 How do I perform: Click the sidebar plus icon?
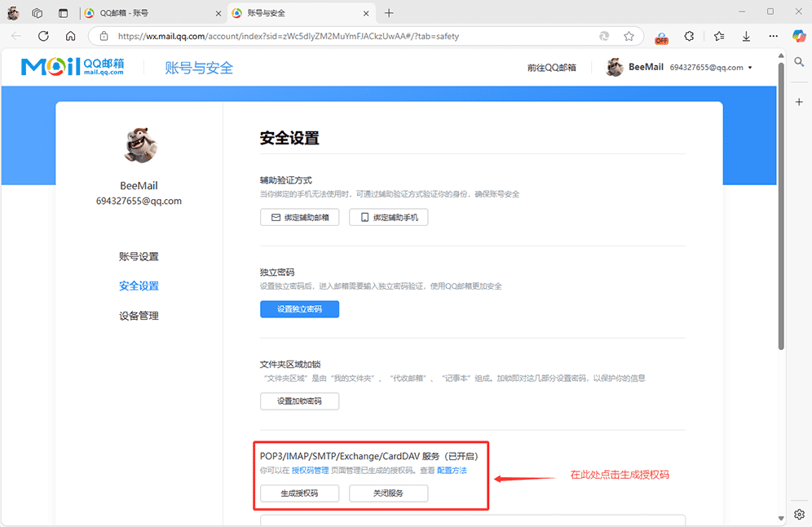point(799,102)
